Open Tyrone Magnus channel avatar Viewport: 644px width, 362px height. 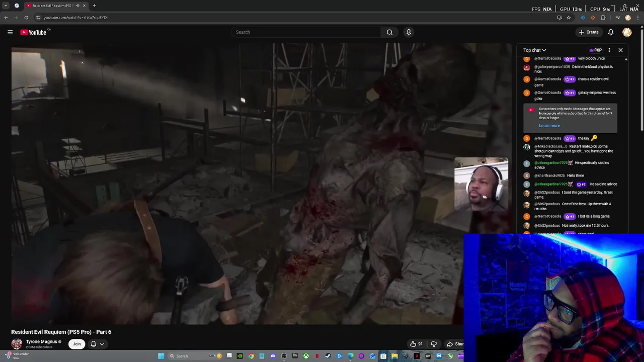coord(17,344)
